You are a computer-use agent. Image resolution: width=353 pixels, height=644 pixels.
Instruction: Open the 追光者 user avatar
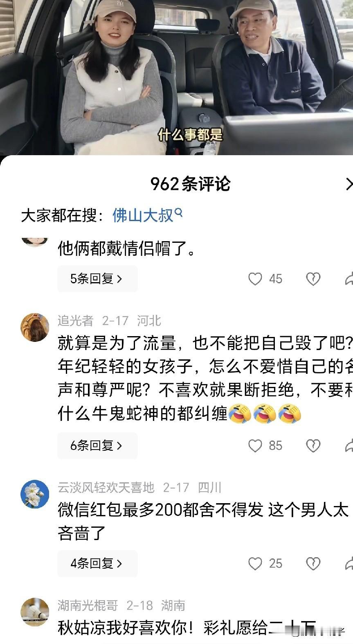coord(35,328)
